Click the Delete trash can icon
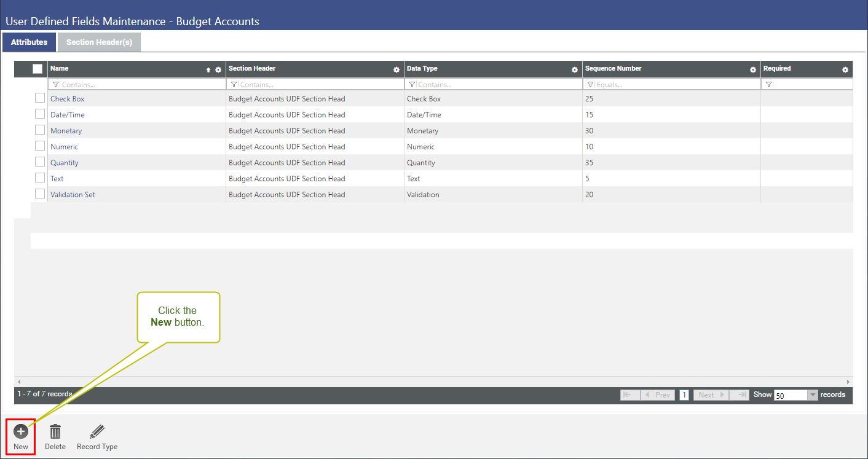 click(x=55, y=431)
